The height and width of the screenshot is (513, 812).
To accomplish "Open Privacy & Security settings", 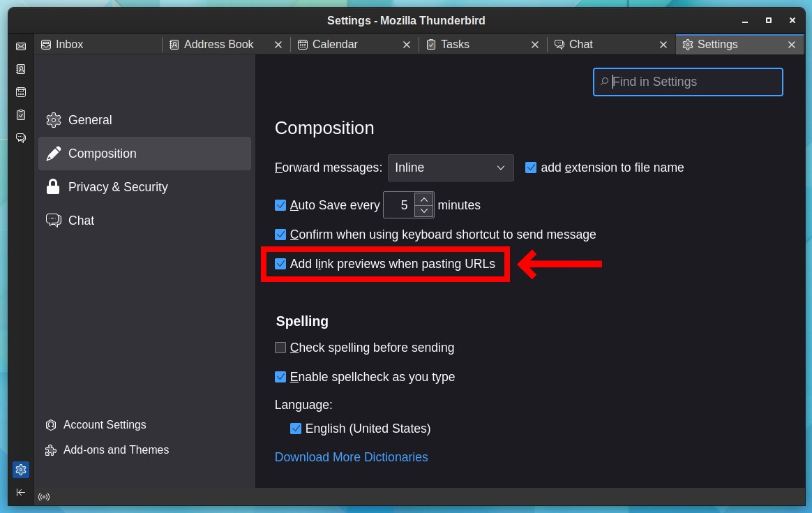I will point(144,187).
